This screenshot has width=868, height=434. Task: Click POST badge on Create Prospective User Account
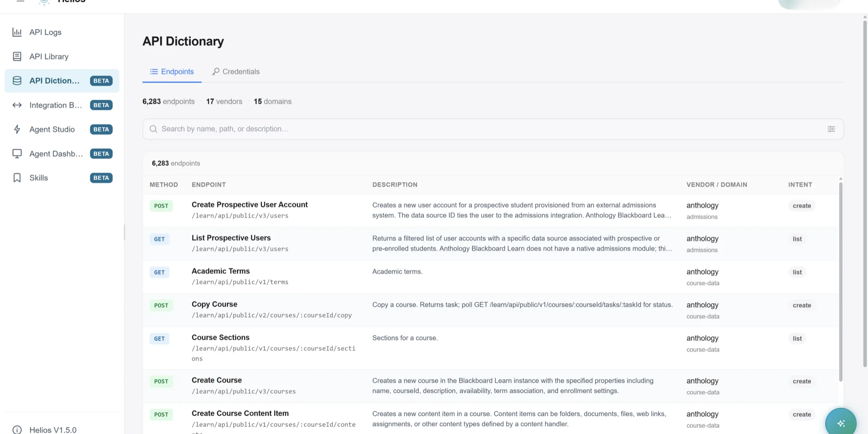pos(161,206)
